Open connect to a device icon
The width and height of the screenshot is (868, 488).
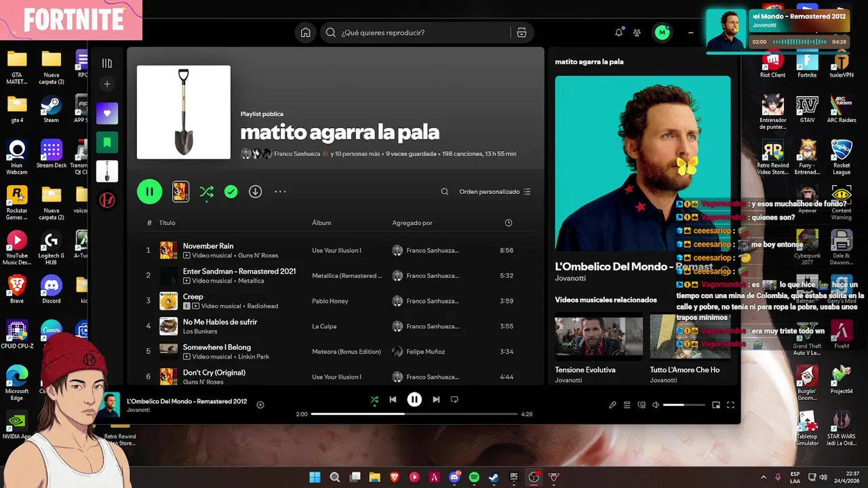point(642,405)
